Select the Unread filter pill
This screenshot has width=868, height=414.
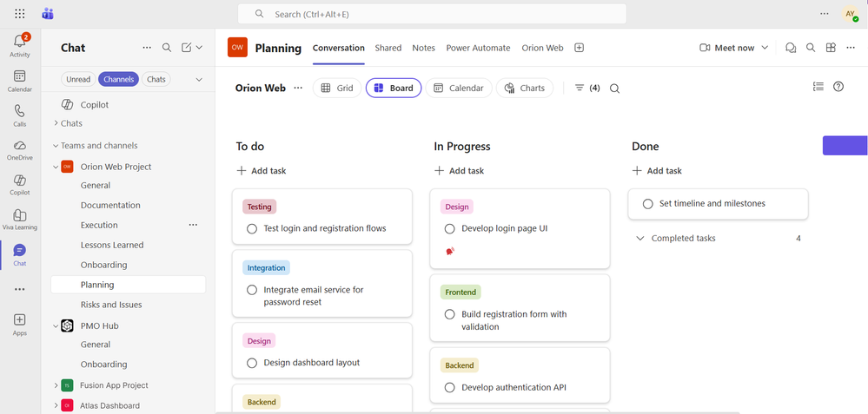coord(78,79)
